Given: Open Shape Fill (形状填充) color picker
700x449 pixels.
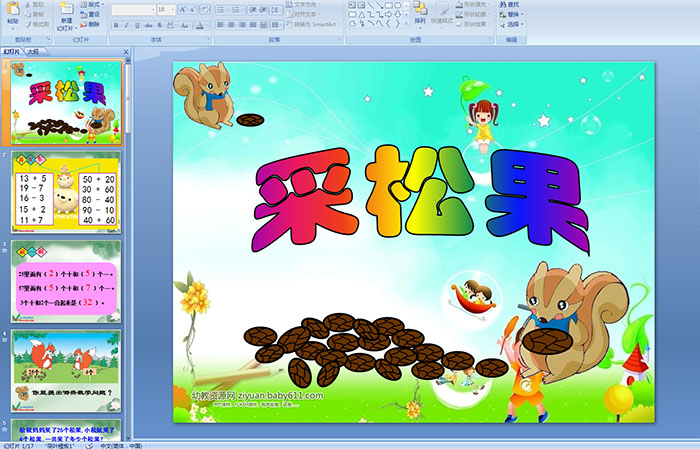Looking at the screenshot, I should [473, 4].
